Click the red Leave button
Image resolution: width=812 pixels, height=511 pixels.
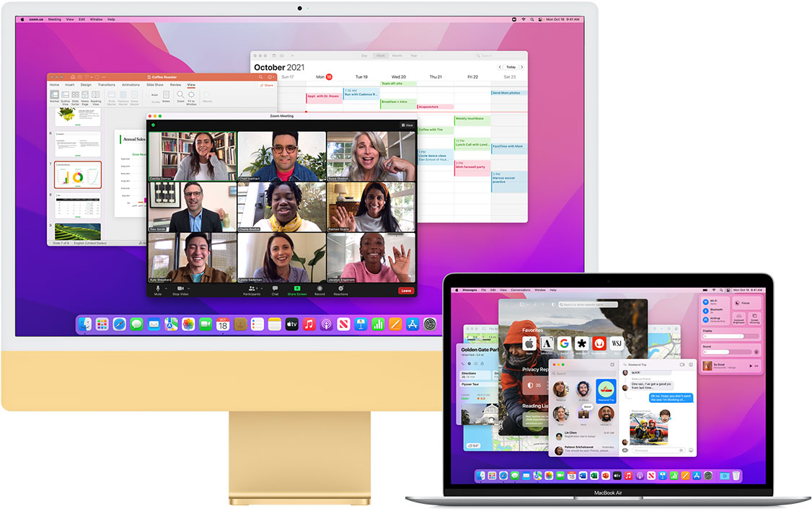point(406,290)
